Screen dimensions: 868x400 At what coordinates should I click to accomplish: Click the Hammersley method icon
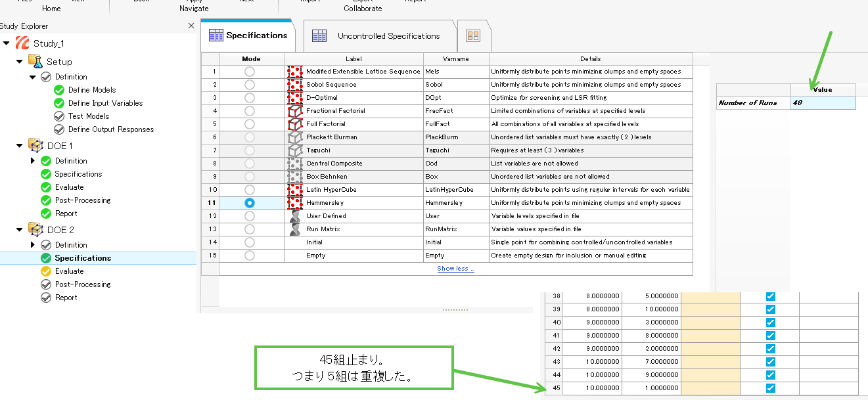[295, 203]
